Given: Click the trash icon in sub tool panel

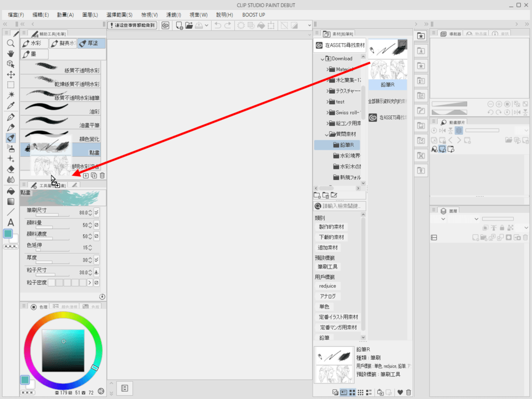Looking at the screenshot, I should point(102,176).
